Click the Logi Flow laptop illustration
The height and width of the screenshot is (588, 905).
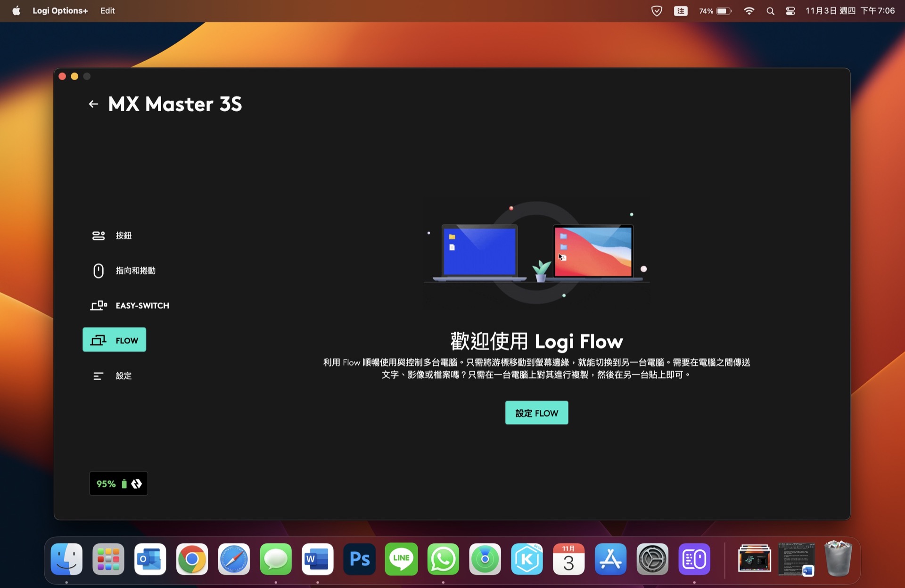click(x=536, y=253)
